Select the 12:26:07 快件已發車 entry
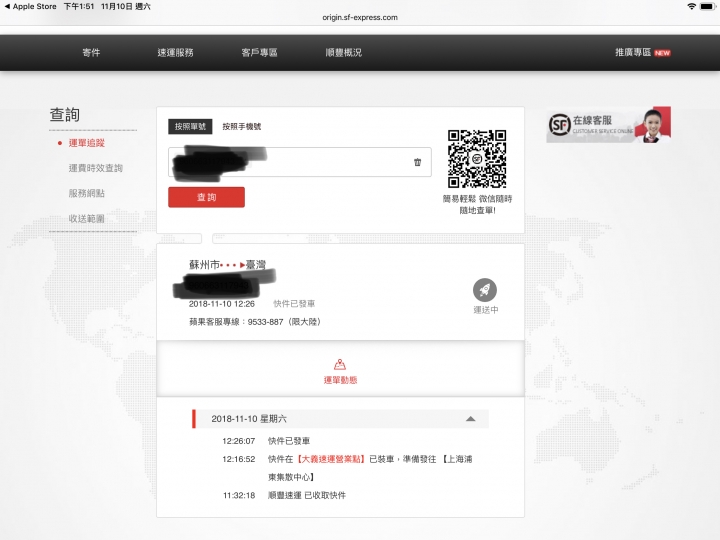The width and height of the screenshot is (720, 540). tap(266, 441)
